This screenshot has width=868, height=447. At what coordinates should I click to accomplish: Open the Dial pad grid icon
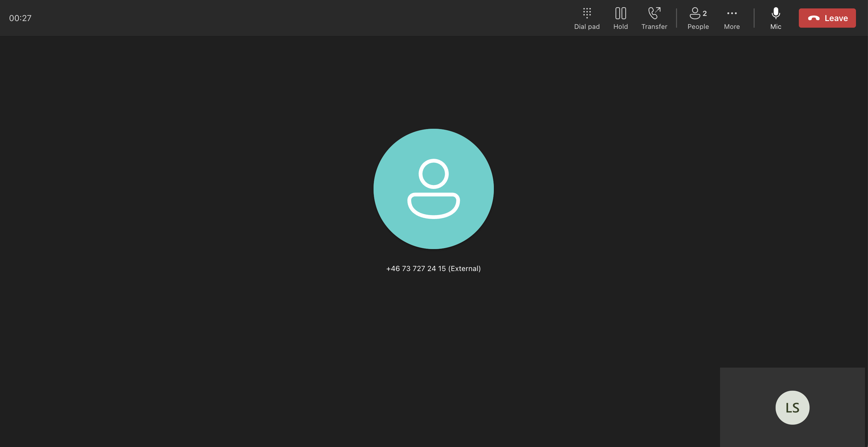(x=587, y=13)
